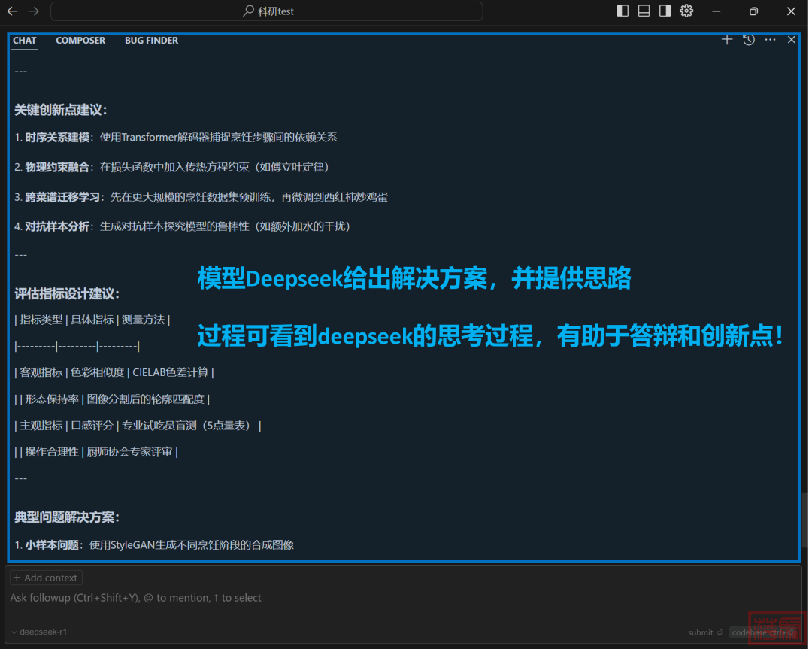Click the bold text 时序关系建模
812x649 pixels.
point(57,138)
